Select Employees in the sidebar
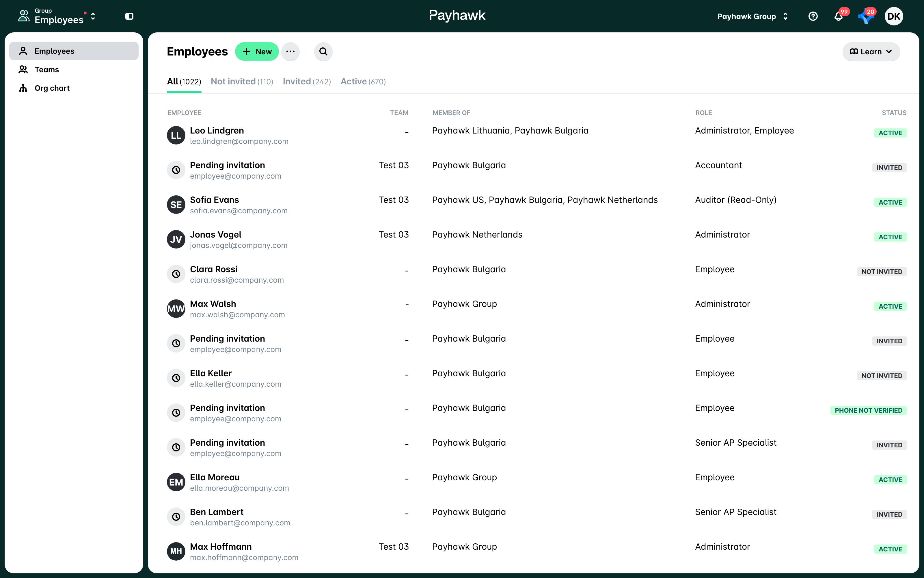 pos(74,51)
